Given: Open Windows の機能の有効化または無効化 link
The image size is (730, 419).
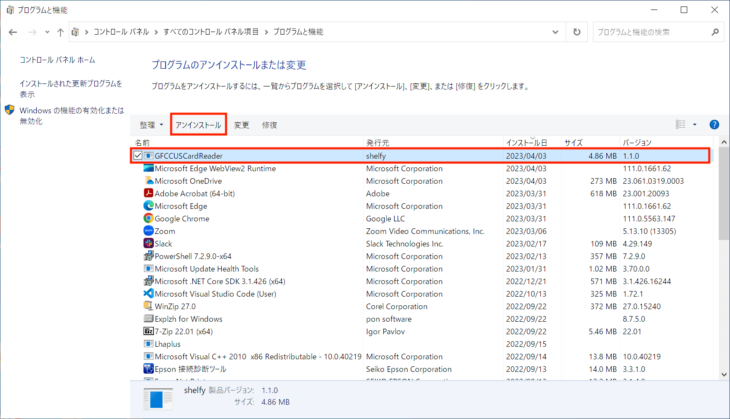Looking at the screenshot, I should [x=72, y=115].
